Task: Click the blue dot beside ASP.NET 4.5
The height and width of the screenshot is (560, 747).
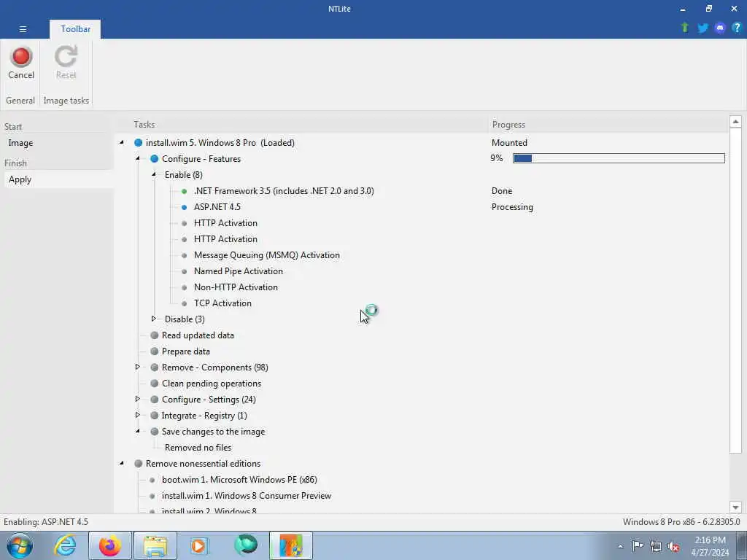Action: pyautogui.click(x=184, y=207)
